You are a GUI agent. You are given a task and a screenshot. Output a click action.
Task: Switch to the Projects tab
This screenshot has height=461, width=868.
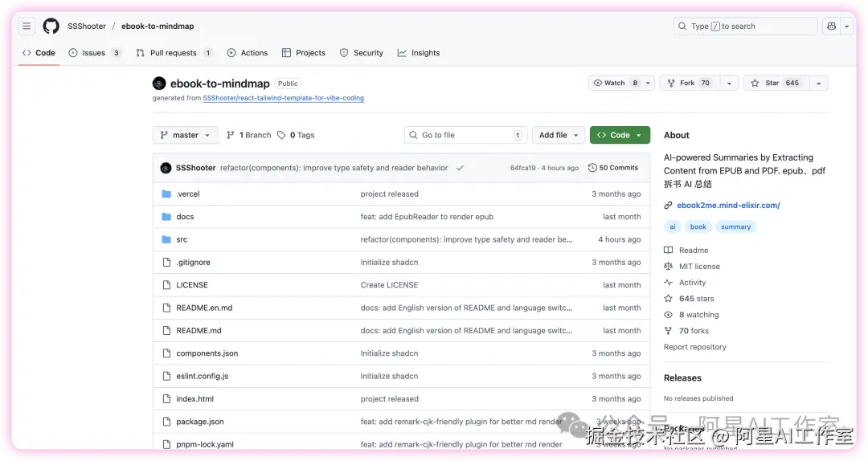[303, 53]
